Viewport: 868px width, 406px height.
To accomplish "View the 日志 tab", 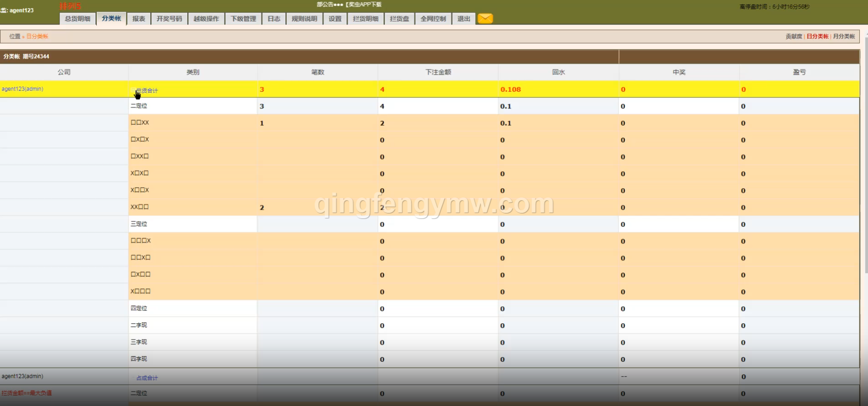I will pyautogui.click(x=274, y=19).
